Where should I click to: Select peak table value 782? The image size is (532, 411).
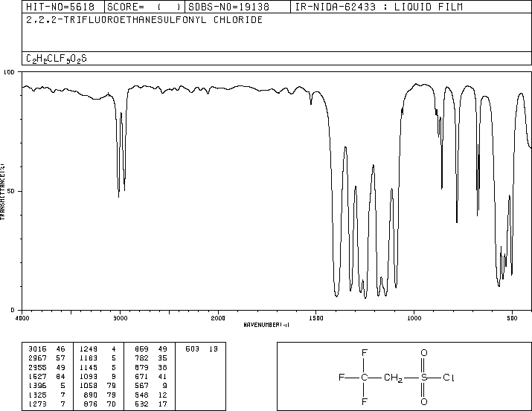pos(142,358)
